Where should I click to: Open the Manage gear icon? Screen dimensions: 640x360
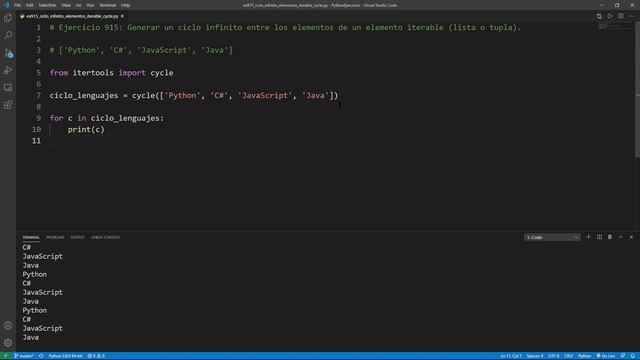[x=8, y=343]
